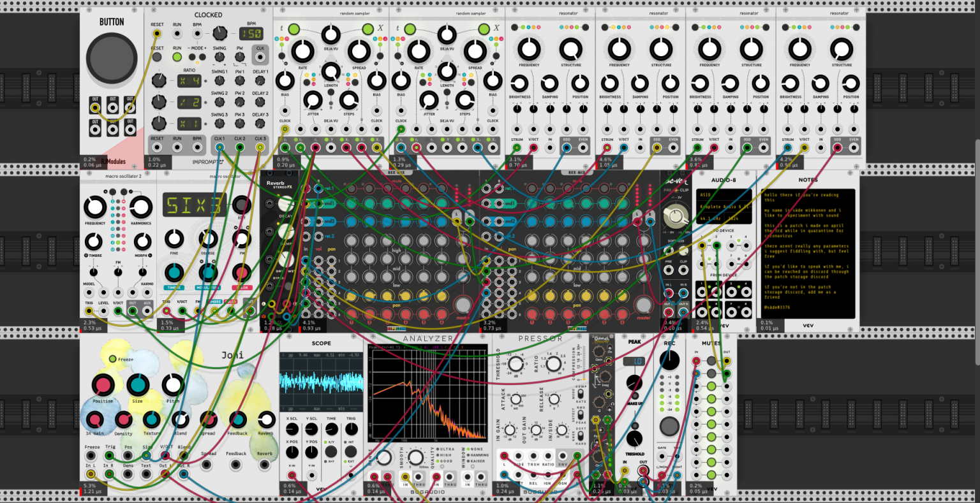Click the green t button on first random sampler
Image resolution: width=980 pixels, height=503 pixels.
(293, 29)
